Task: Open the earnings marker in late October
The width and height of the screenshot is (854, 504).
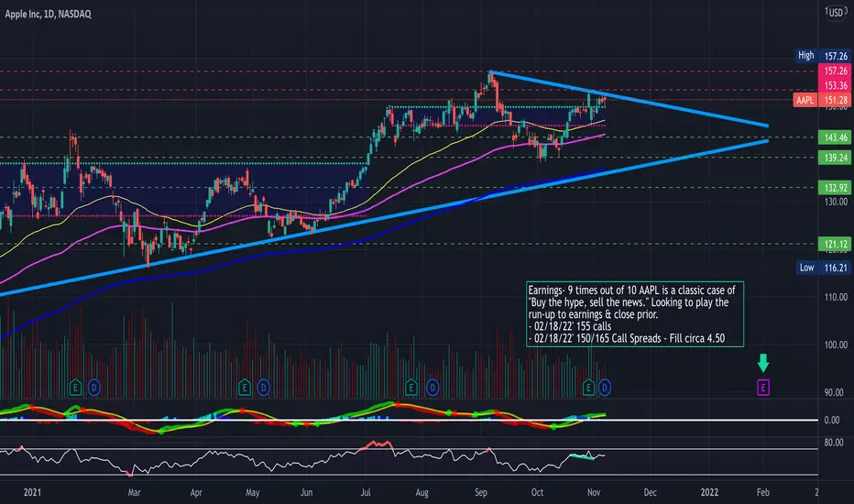Action: click(588, 388)
